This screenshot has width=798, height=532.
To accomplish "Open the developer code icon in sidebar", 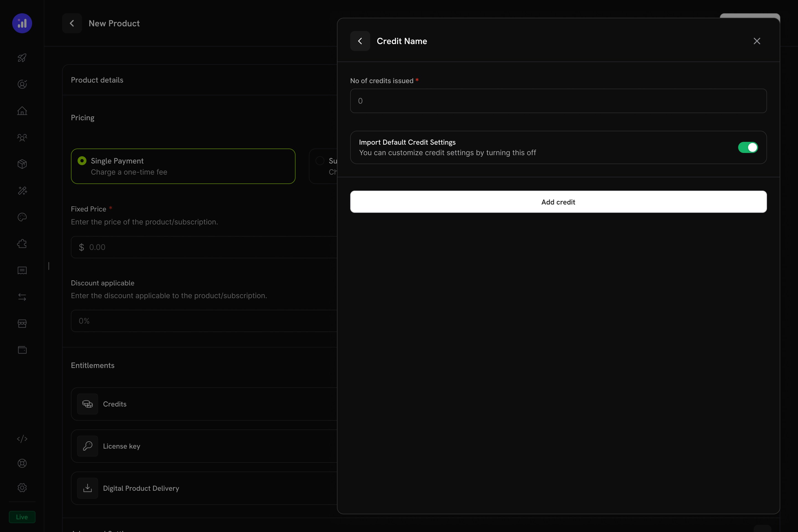I will [x=22, y=438].
